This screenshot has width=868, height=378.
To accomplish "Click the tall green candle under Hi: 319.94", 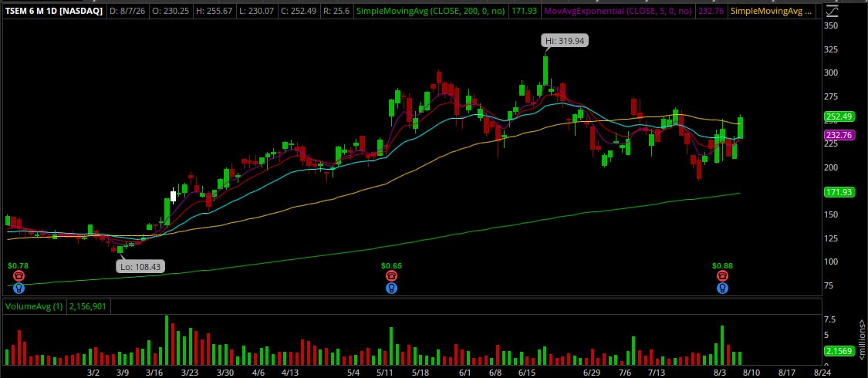I will click(545, 70).
